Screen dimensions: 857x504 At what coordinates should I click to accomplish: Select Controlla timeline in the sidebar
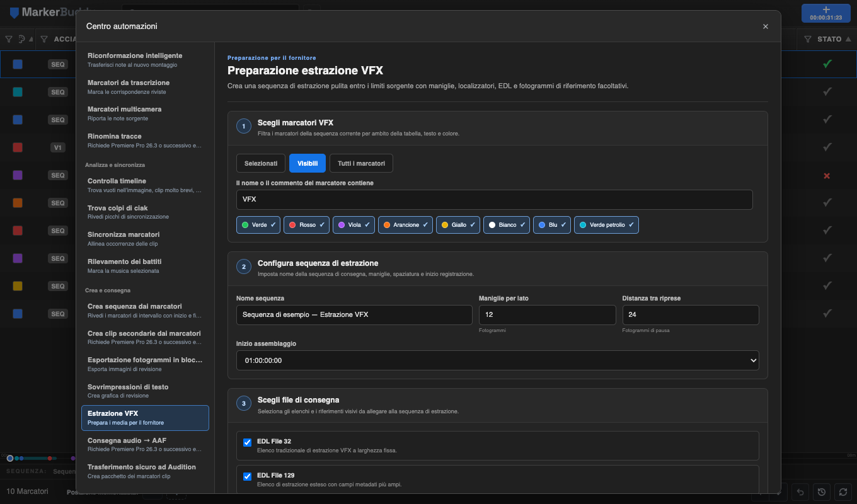(x=145, y=185)
